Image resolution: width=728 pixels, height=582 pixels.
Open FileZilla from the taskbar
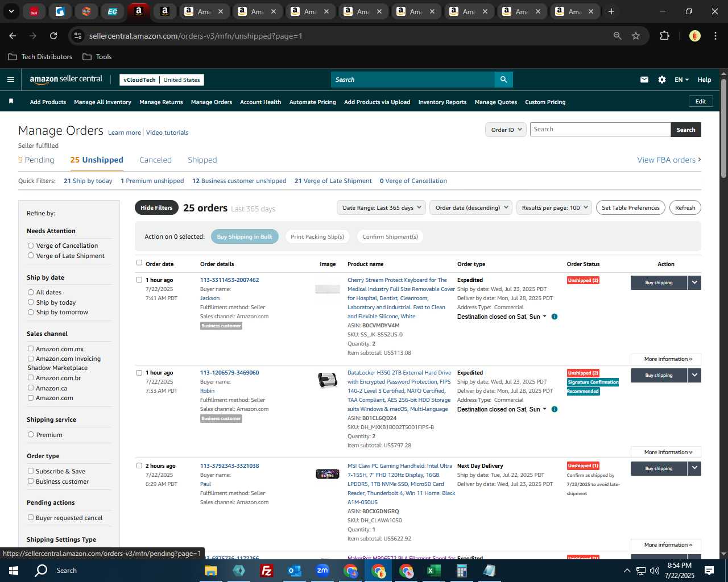point(266,571)
